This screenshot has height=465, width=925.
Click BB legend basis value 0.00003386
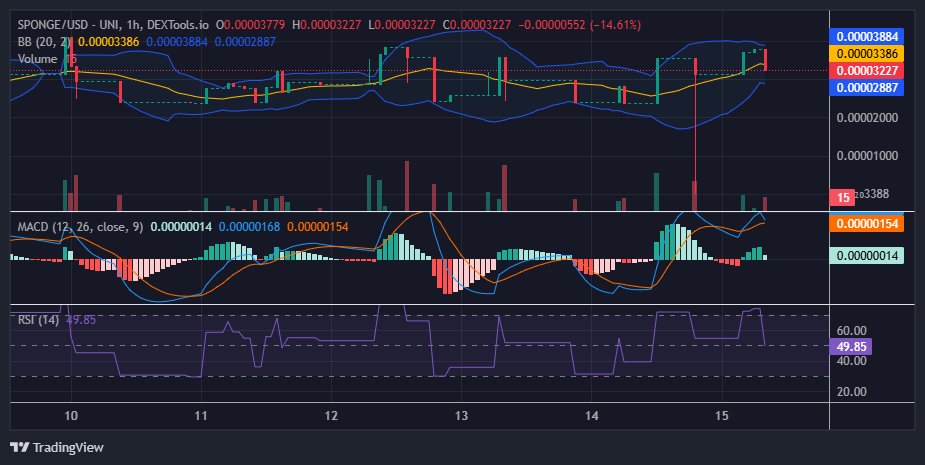(109, 42)
